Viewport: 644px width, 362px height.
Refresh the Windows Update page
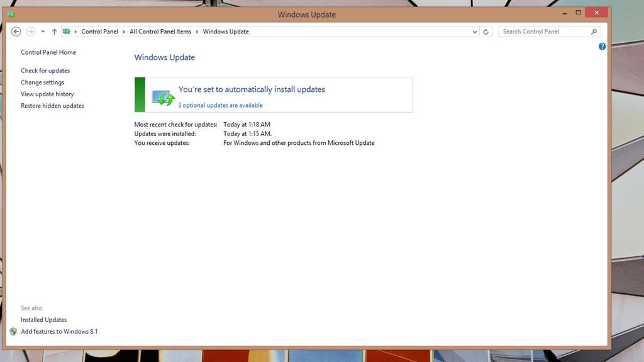coord(486,31)
